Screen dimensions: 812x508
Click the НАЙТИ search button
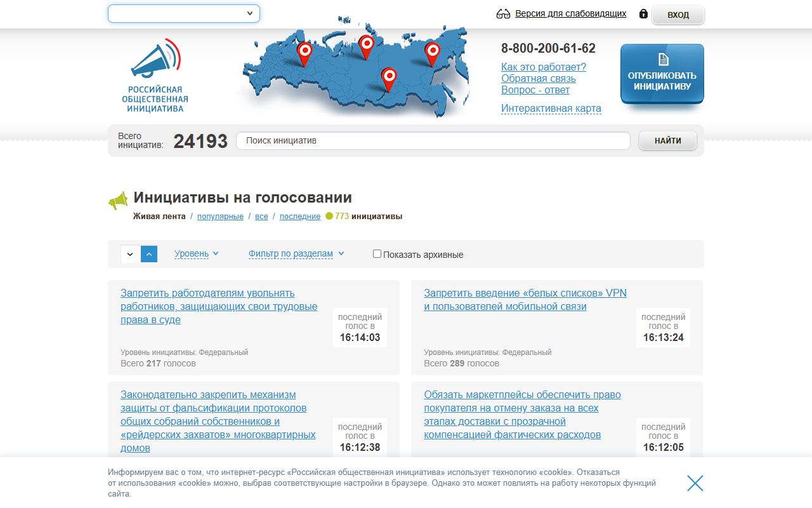pyautogui.click(x=668, y=140)
